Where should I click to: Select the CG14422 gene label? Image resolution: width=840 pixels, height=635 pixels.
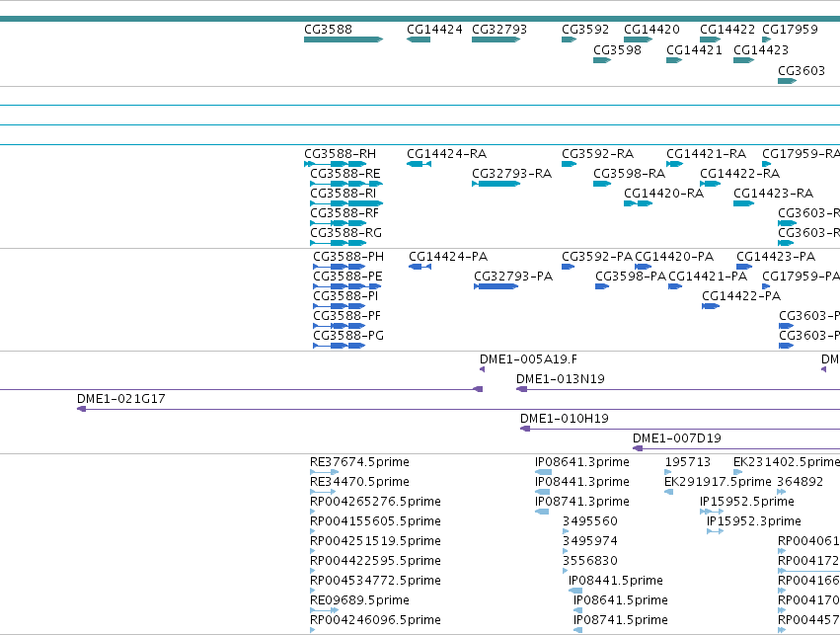point(726,30)
